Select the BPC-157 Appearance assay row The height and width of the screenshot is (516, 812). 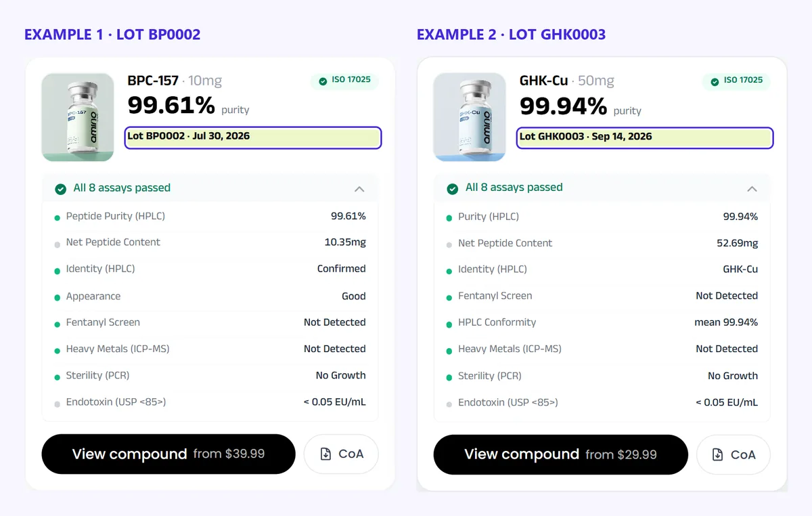210,297
